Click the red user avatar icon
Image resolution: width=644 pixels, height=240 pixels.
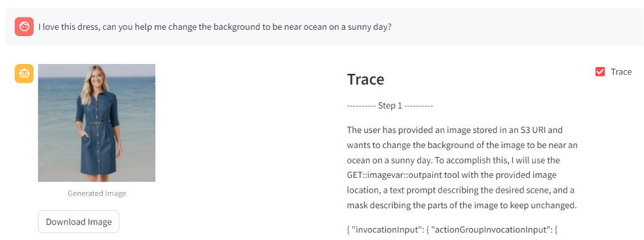pyautogui.click(x=24, y=27)
